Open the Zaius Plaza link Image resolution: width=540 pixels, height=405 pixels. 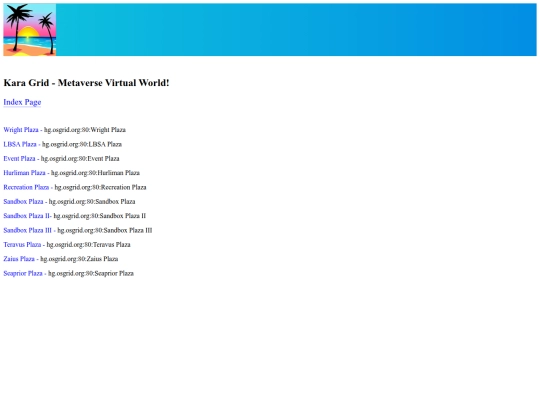tap(19, 259)
